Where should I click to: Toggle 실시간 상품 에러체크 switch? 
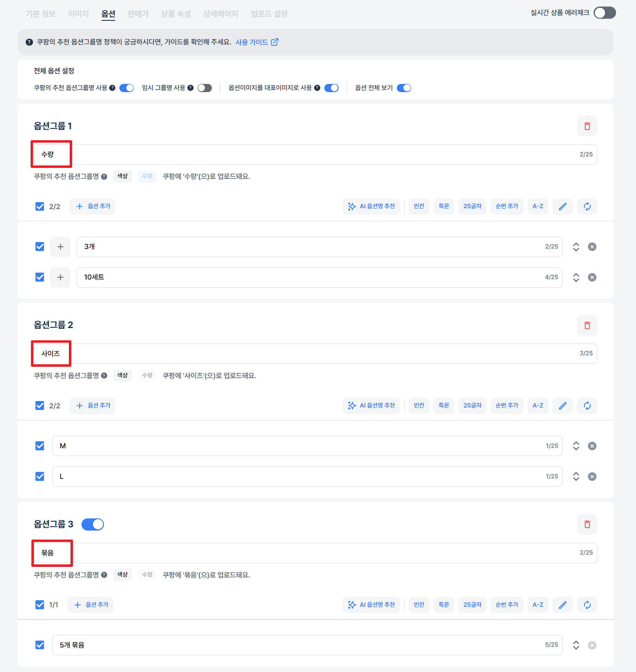pyautogui.click(x=605, y=13)
